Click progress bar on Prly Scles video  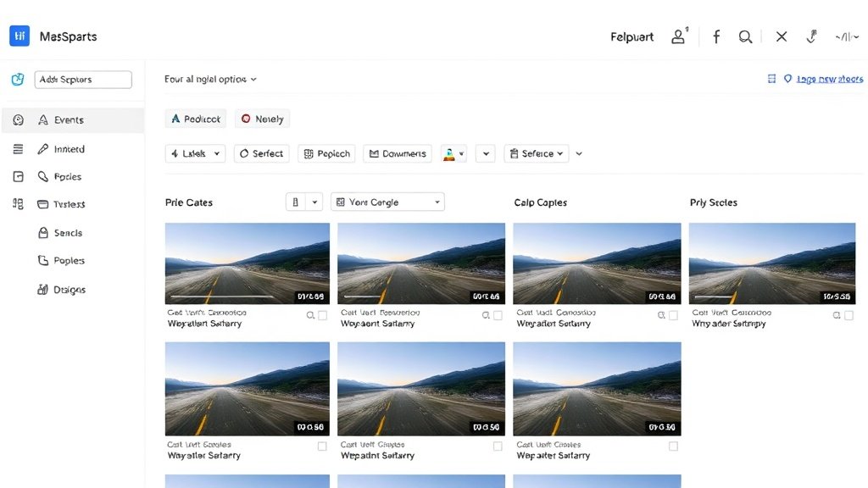[715, 297]
